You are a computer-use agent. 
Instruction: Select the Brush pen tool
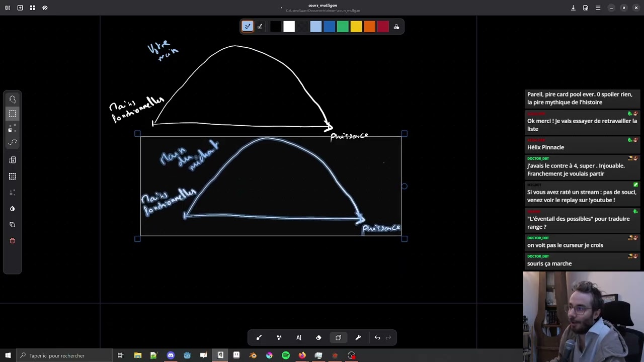[259, 338]
